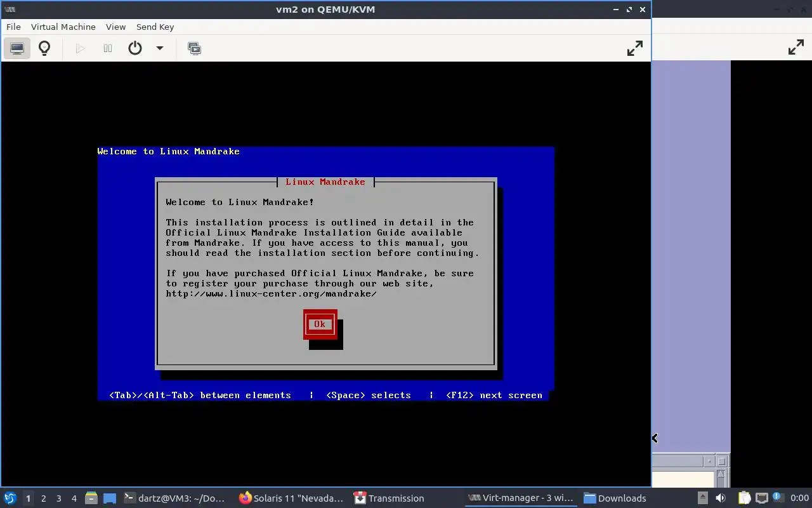Switch to virtual desktop 2

click(x=44, y=498)
